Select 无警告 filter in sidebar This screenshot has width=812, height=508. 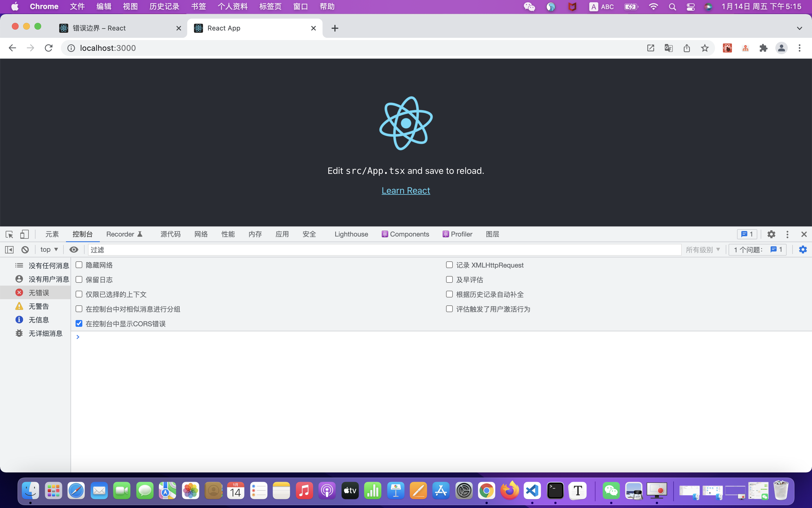click(35, 306)
